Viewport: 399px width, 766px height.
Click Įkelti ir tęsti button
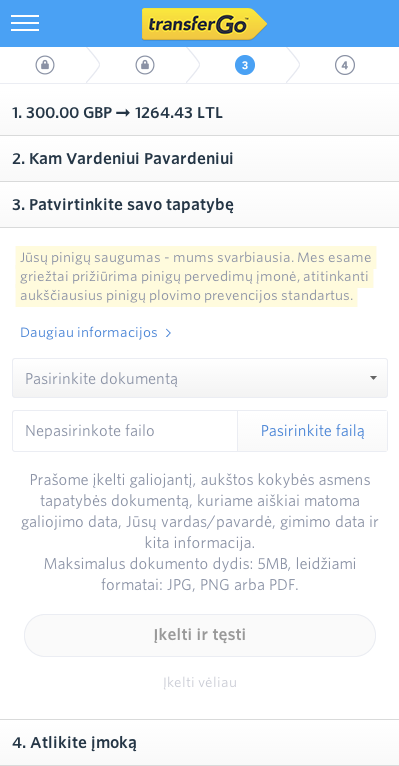[200, 635]
